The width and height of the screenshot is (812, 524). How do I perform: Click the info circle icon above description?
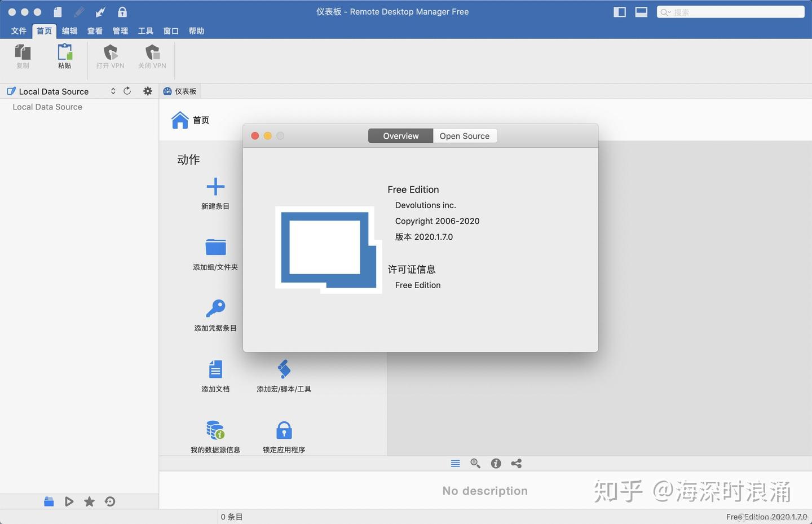click(496, 463)
